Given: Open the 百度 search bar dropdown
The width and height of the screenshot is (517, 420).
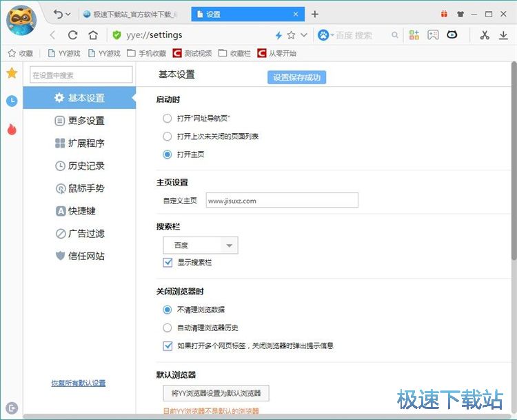Looking at the screenshot, I should click(201, 245).
